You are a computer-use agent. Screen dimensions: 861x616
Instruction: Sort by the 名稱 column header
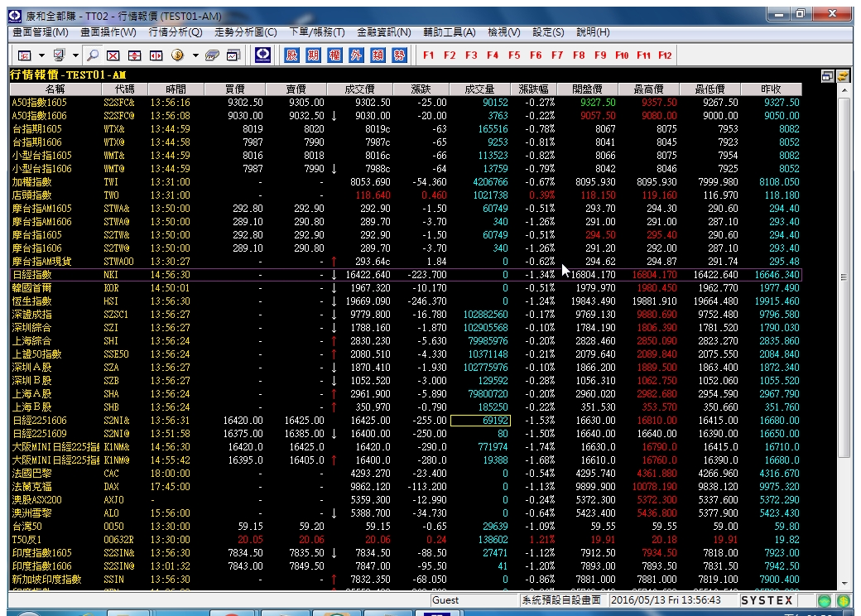tap(55, 89)
